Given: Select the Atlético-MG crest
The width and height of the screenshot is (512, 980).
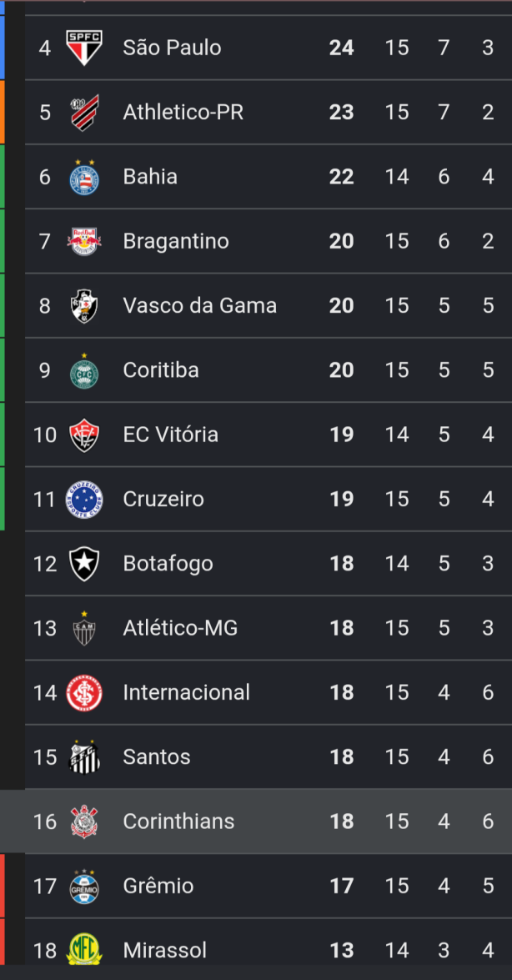Looking at the screenshot, I should pos(84,628).
